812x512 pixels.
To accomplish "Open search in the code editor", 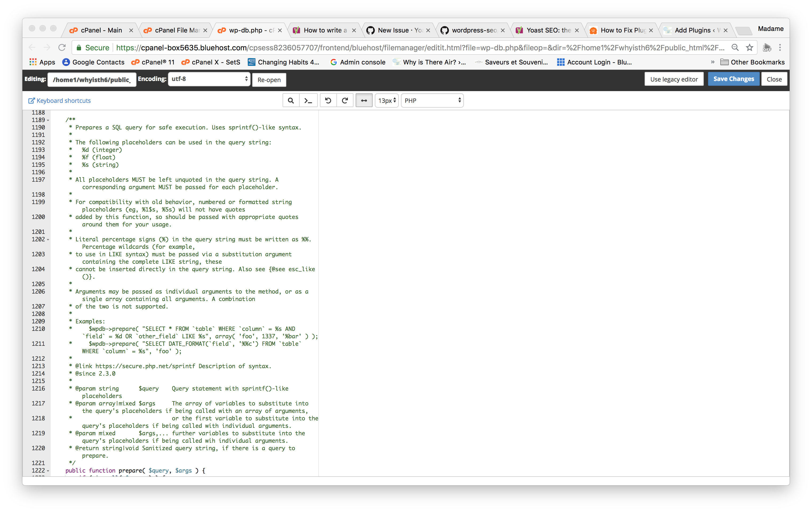I will 291,100.
